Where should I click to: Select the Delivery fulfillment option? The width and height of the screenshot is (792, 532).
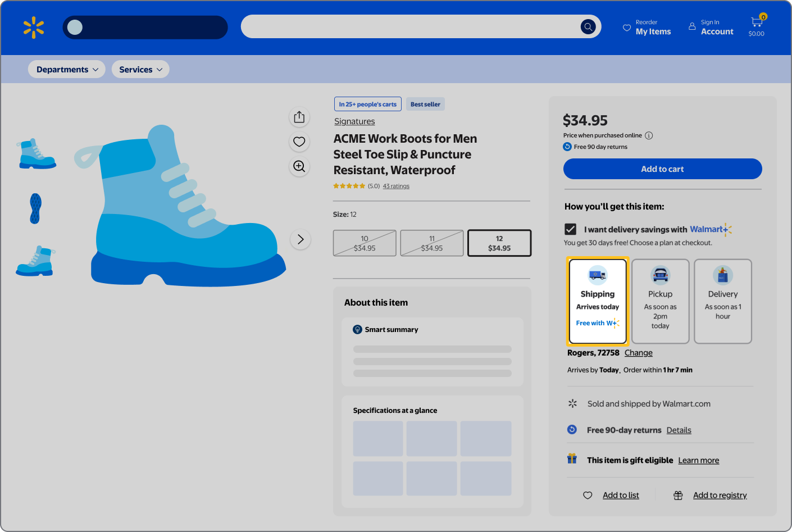(722, 301)
